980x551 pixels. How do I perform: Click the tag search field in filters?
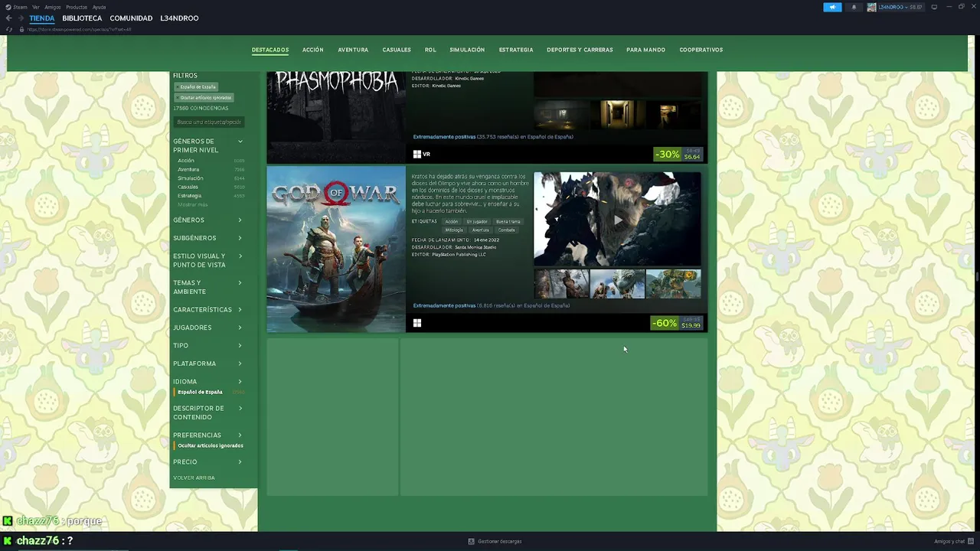[x=208, y=122]
